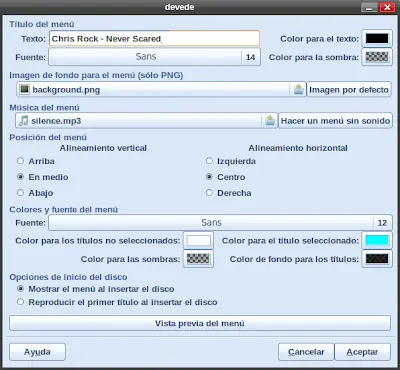
Task: Pick the Color para la sombra swatch
Action: point(377,57)
